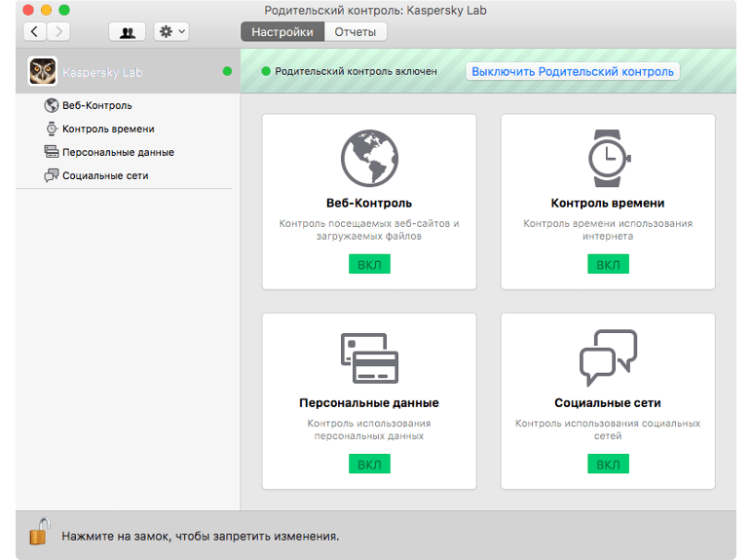Select the Kaspersky Lab account name in sidebar
This screenshot has height=560, width=752.
pos(102,72)
